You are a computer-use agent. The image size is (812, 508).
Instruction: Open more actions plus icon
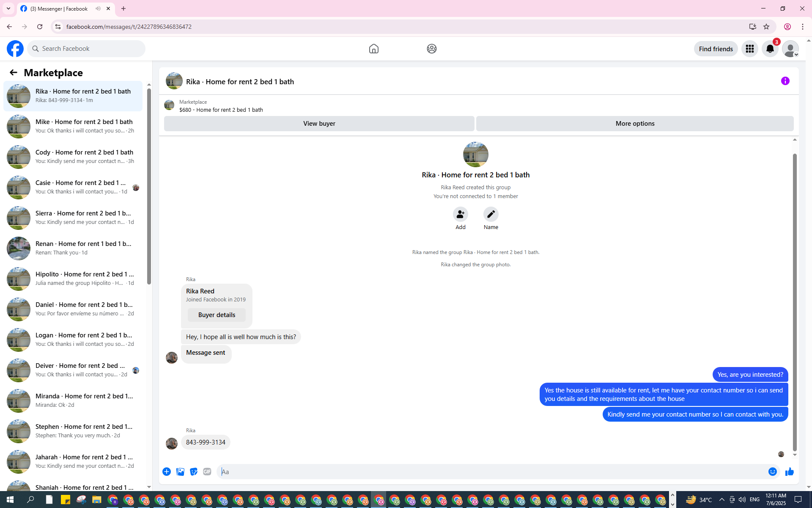click(x=167, y=472)
